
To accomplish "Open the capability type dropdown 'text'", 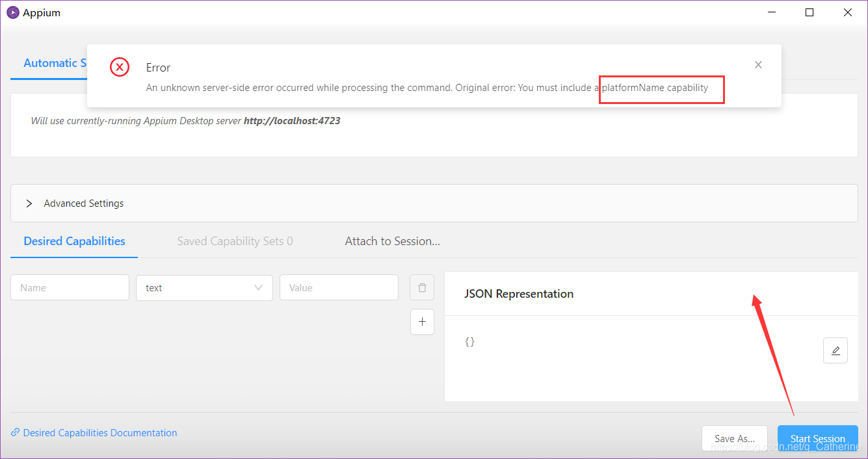I will coord(204,287).
